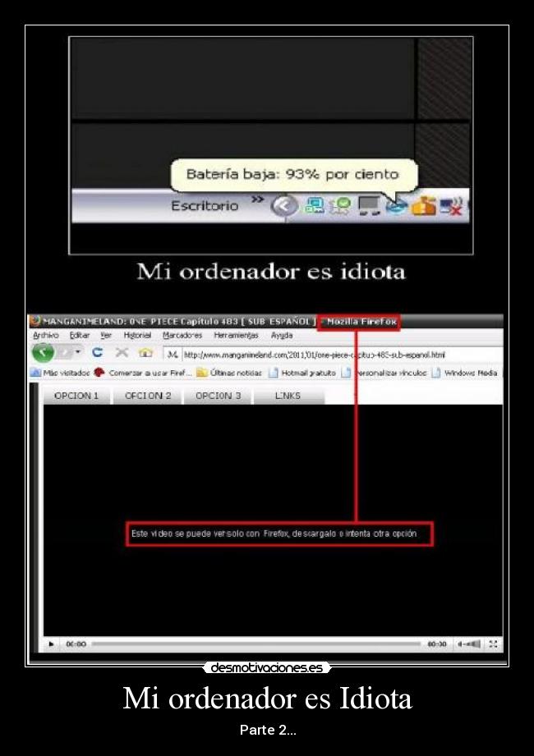
Task: Expand the Escritorio toolbar double-chevron
Action: (x=258, y=199)
